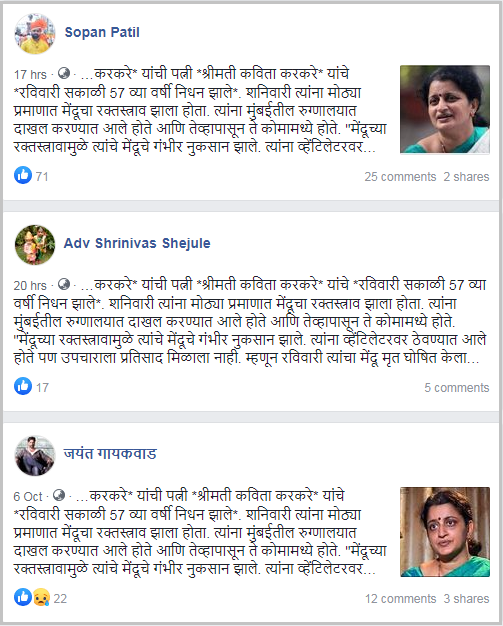This screenshot has height=626, width=503.
Task: Open the जयंत गायकवाड name link
Action: [x=110, y=454]
